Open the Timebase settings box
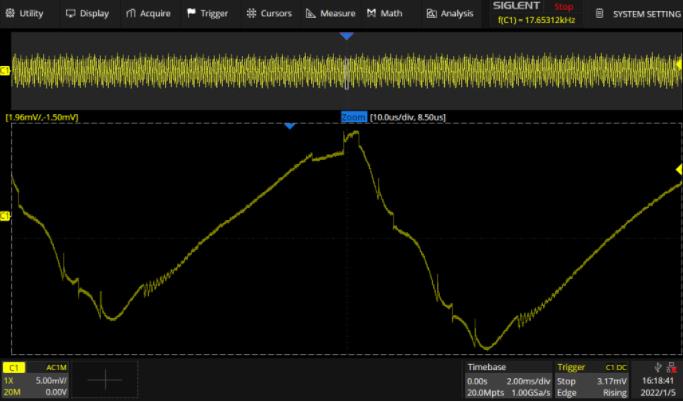683x402 pixels. [507, 380]
